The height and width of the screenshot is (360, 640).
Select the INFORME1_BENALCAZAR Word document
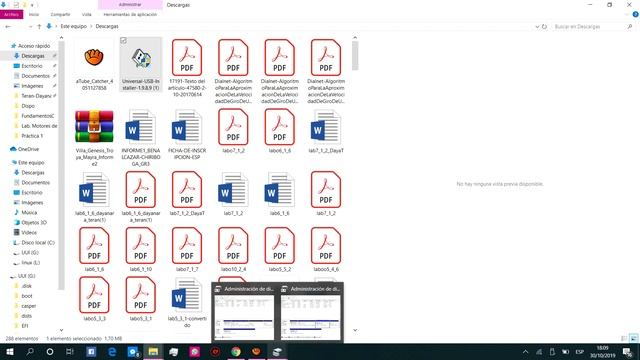click(140, 138)
